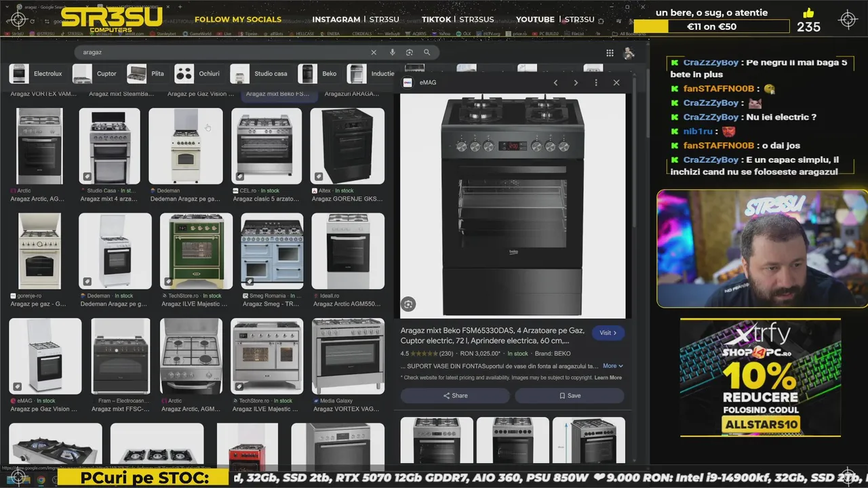Click Aragaz mixt Beko FSM65330DAS title
The width and height of the screenshot is (868, 488).
(x=492, y=335)
